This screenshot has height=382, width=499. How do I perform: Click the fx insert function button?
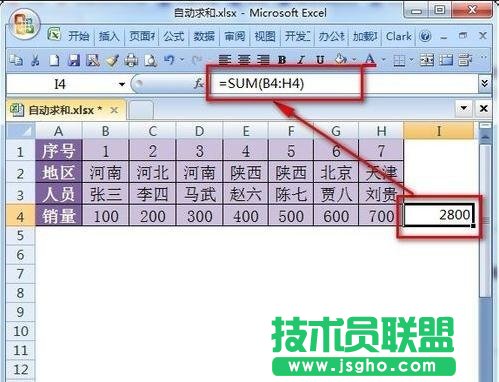point(199,84)
